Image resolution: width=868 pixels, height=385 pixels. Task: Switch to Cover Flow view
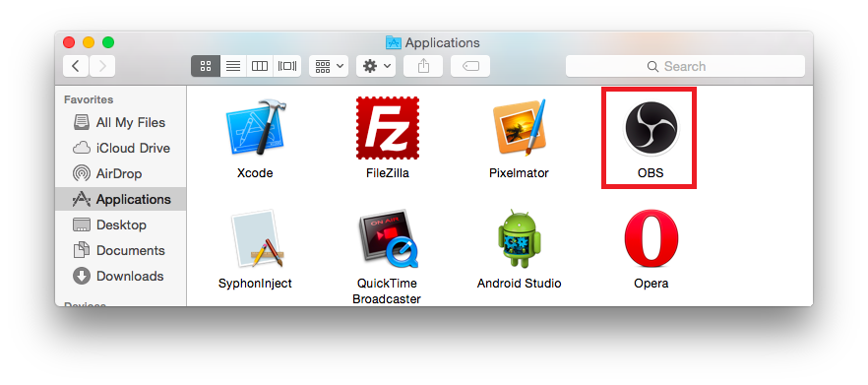pos(287,67)
